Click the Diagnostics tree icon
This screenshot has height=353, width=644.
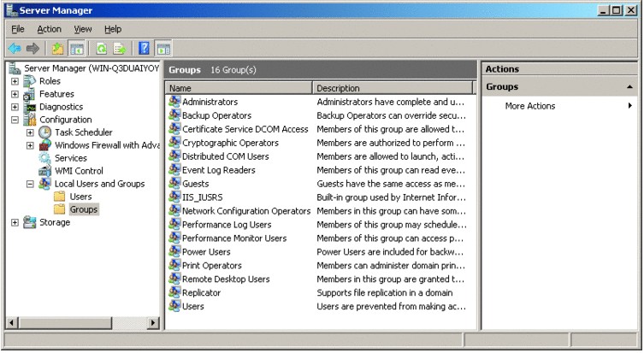tap(30, 107)
